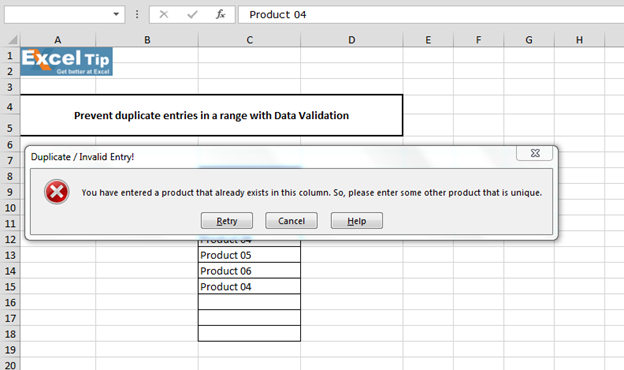
Task: Click the formula bar cancel X icon
Action: point(164,15)
